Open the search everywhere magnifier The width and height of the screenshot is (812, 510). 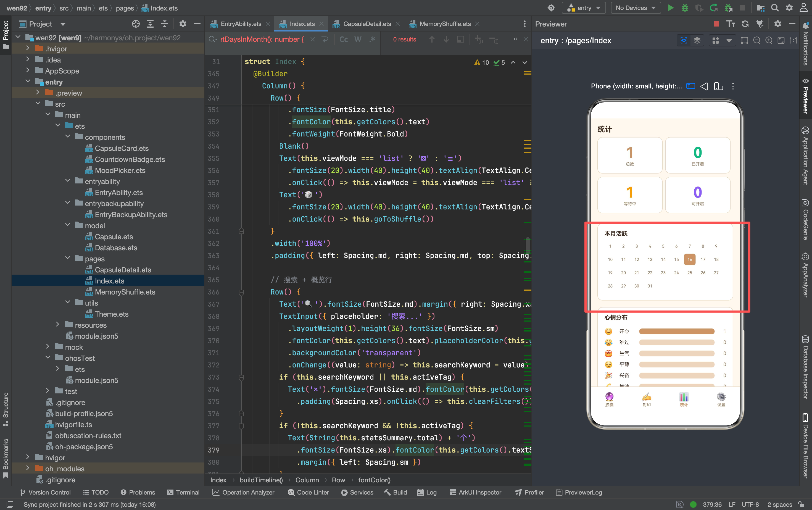point(775,8)
